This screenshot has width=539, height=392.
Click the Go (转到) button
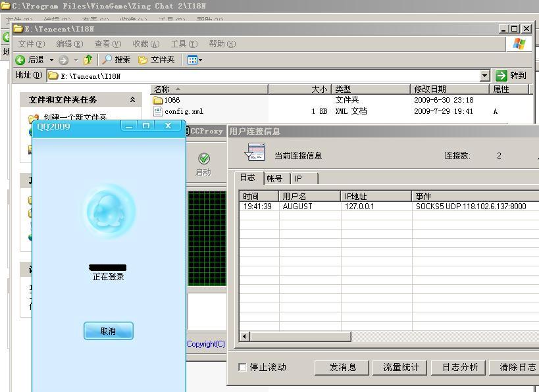[511, 76]
